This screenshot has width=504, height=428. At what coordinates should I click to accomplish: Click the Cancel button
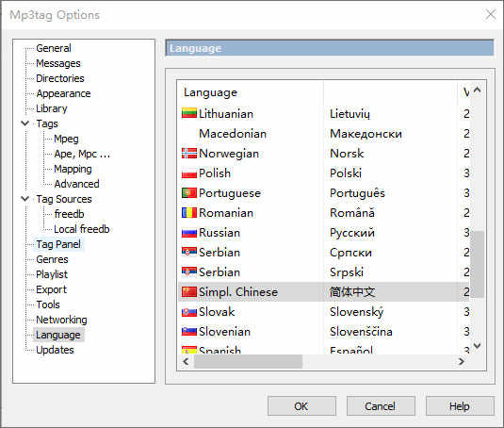[381, 406]
